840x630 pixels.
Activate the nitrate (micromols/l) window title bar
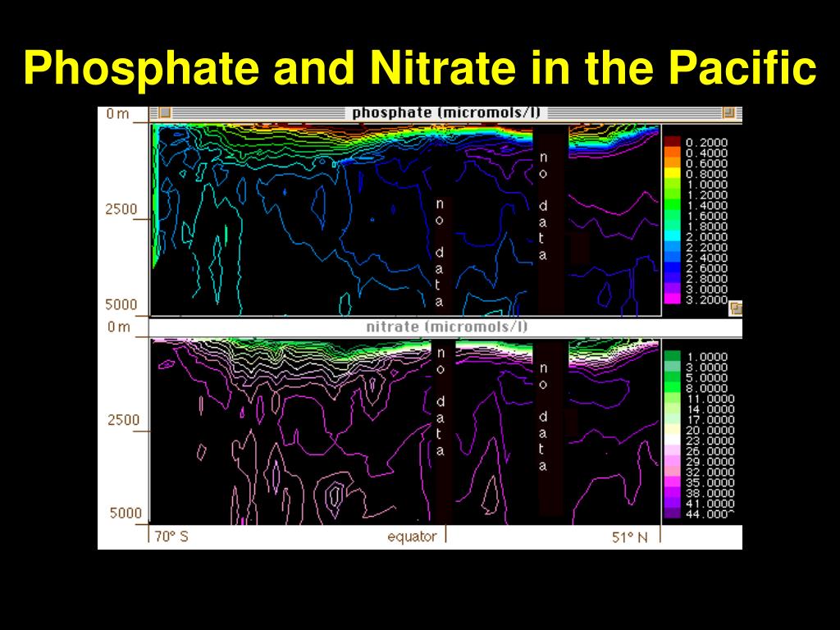pyautogui.click(x=445, y=326)
